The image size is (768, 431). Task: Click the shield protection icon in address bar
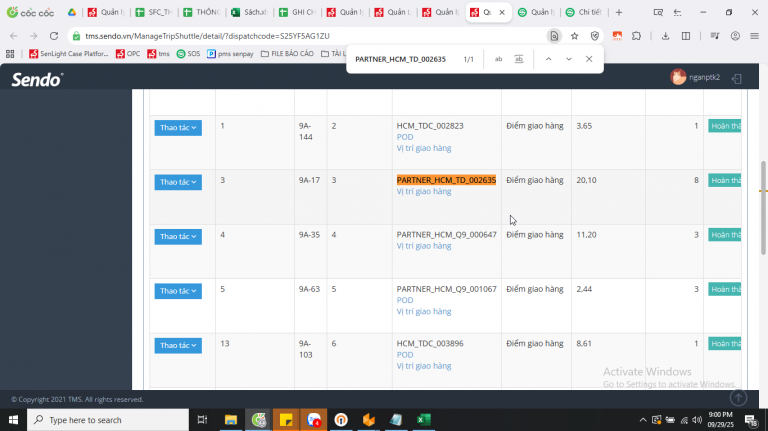point(595,36)
